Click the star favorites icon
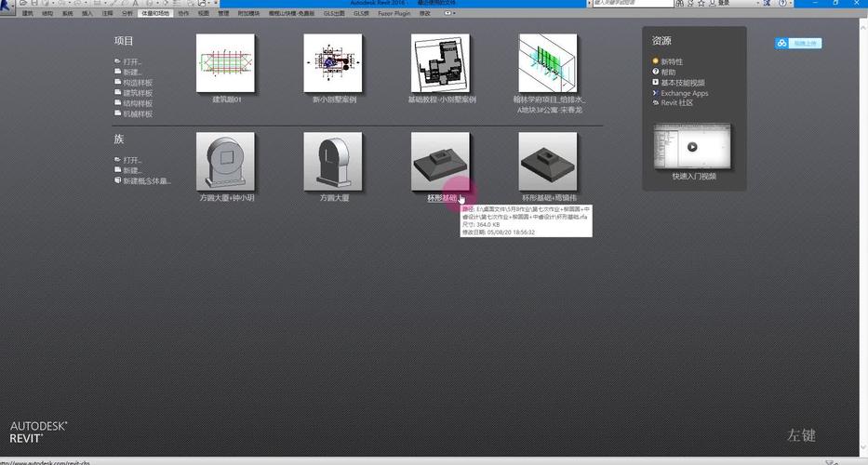 701,3
